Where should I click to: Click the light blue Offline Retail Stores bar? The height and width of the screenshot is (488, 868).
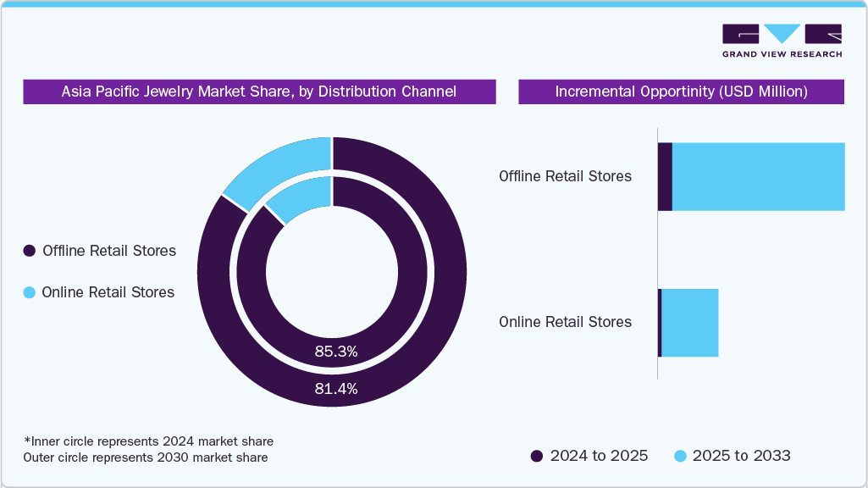[758, 176]
